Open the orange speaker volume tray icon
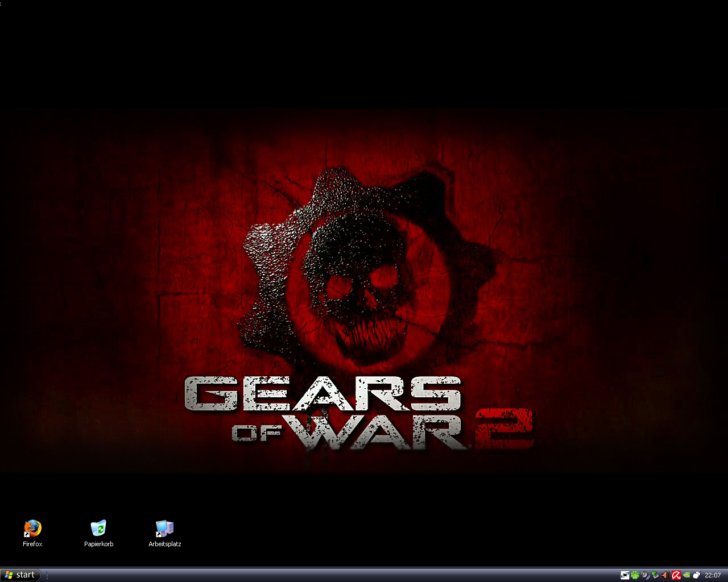Viewport: 728px width, 582px height. point(666,575)
